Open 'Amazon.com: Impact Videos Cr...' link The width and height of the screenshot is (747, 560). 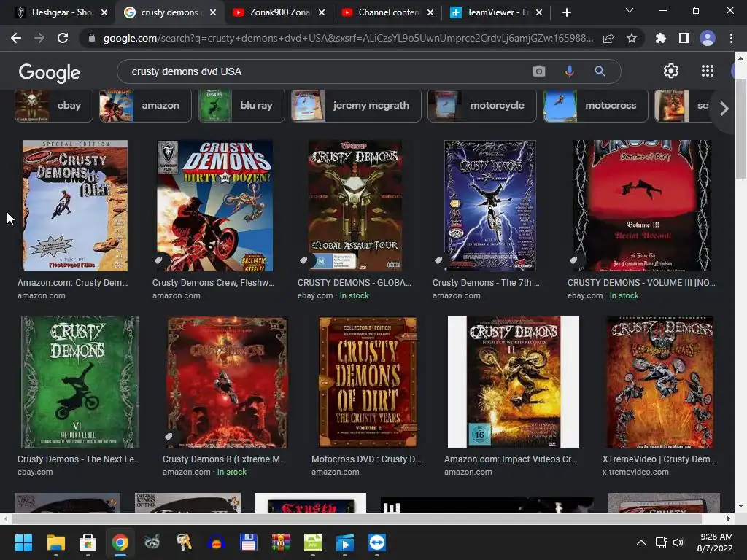pyautogui.click(x=511, y=459)
